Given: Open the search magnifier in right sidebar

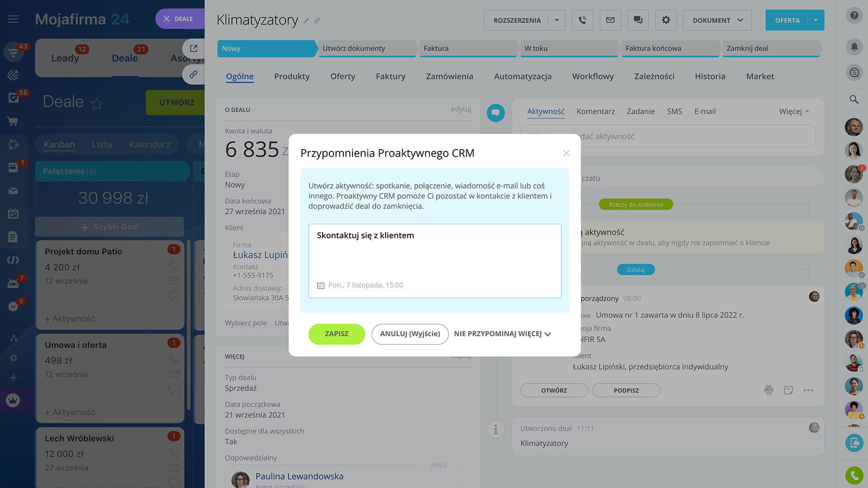Looking at the screenshot, I should coord(854,99).
